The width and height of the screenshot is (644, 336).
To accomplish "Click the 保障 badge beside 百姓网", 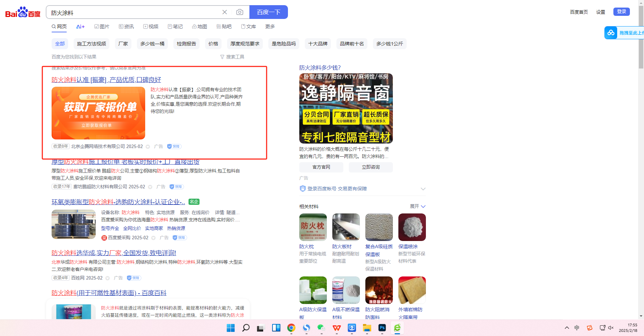I will [x=134, y=278].
